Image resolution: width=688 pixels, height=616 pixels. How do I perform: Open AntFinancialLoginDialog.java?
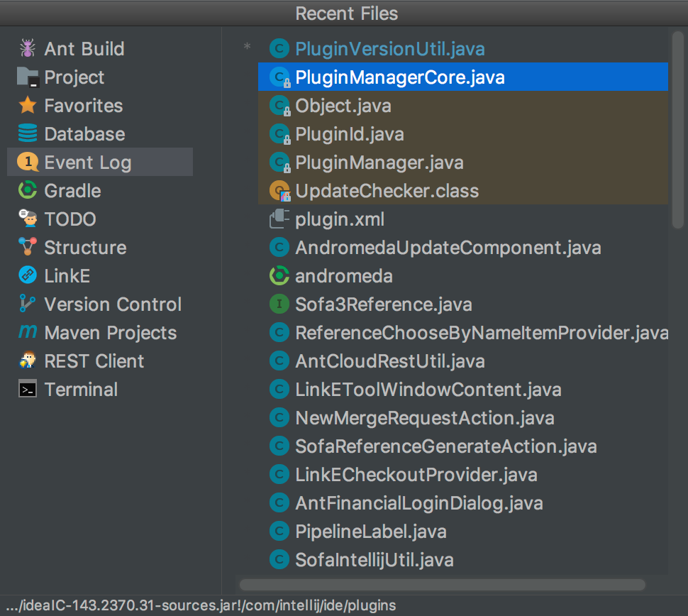click(463, 502)
